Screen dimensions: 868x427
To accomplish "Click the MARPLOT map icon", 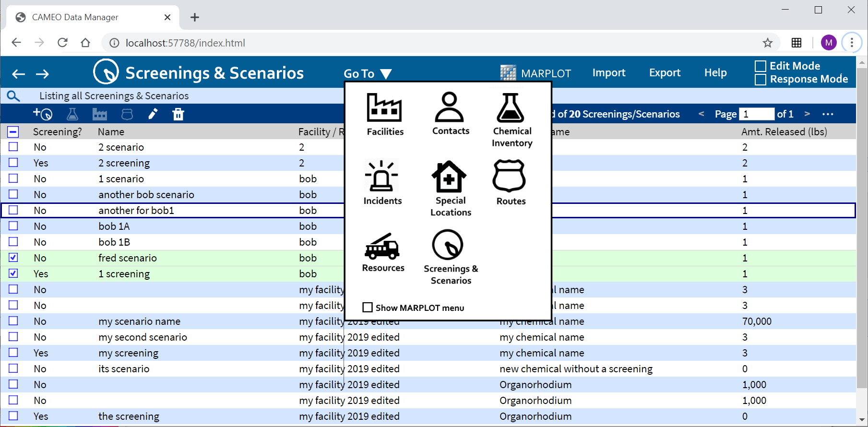I will 509,73.
